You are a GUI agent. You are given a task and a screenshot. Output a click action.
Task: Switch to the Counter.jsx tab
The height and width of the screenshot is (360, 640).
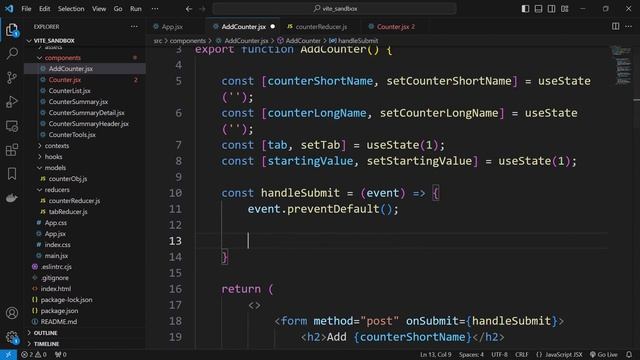coord(396,27)
